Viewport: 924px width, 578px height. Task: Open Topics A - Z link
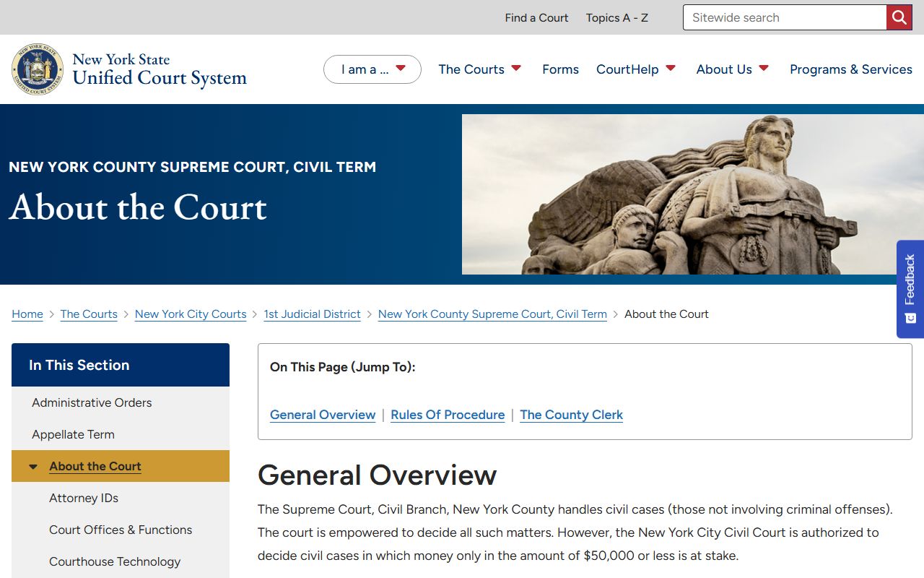tap(617, 17)
